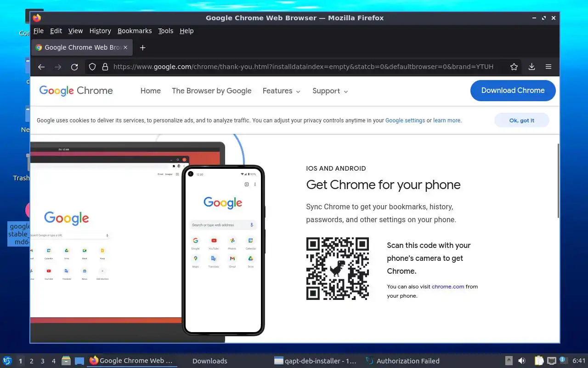
Task: Close the Google Chrome Web Browser tab
Action: 125,47
